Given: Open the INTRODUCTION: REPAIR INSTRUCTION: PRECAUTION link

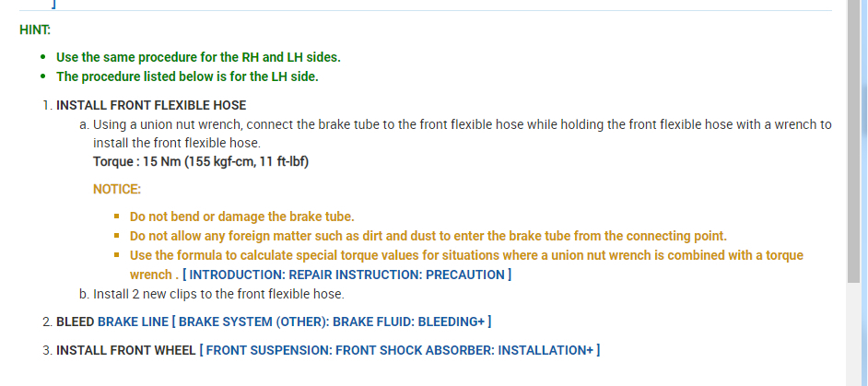Looking at the screenshot, I should point(346,275).
